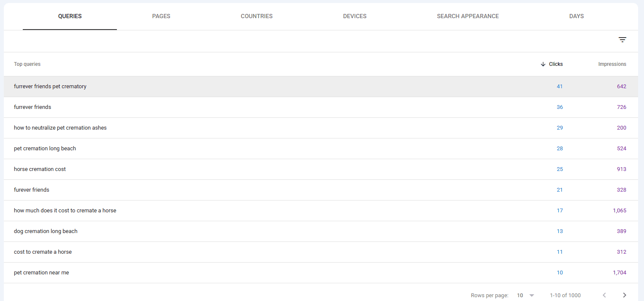Click the 524 impressions value
Viewport: 644px width, 301px height.
tap(622, 149)
